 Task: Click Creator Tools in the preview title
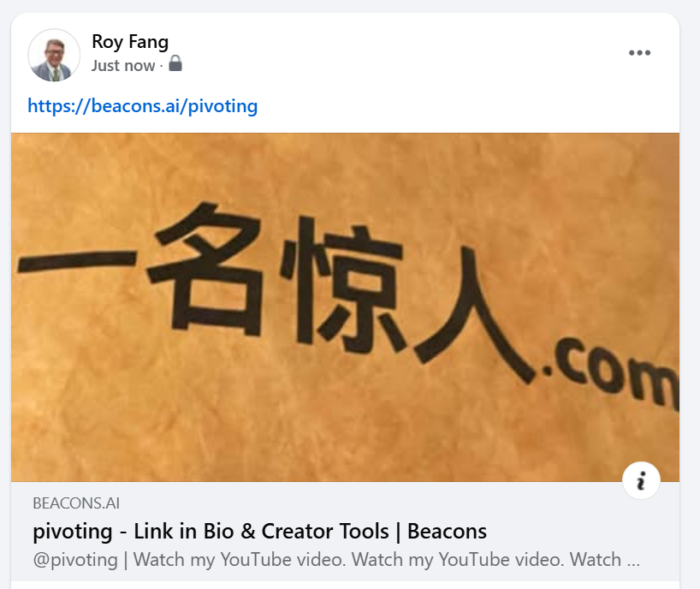325,532
